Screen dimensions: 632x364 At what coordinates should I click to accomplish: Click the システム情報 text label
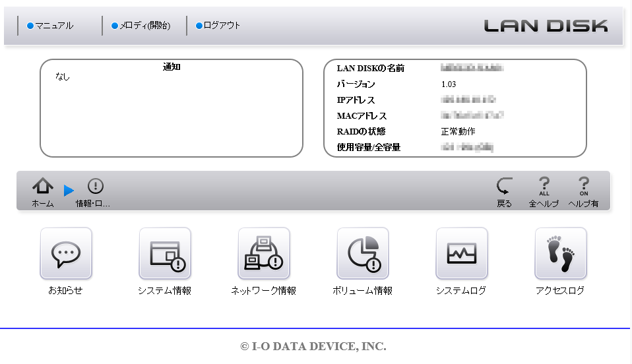click(x=164, y=290)
